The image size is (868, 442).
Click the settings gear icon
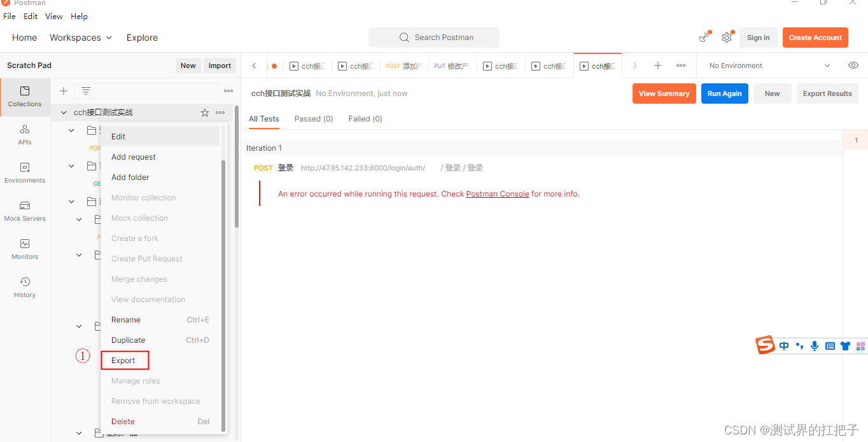727,37
